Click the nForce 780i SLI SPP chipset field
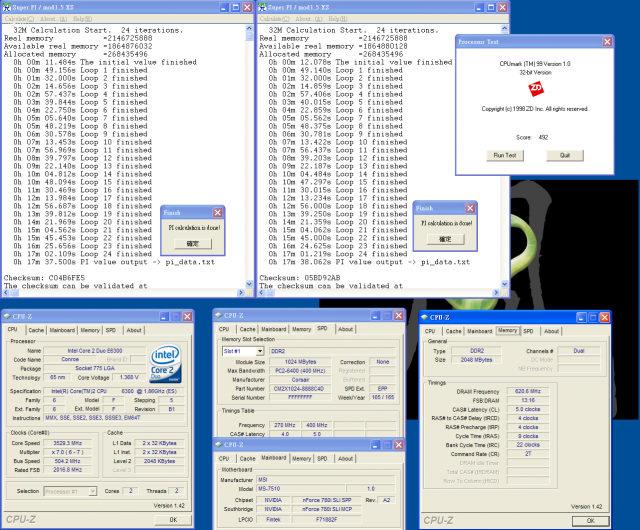This screenshot has height=530, width=640. [x=327, y=500]
